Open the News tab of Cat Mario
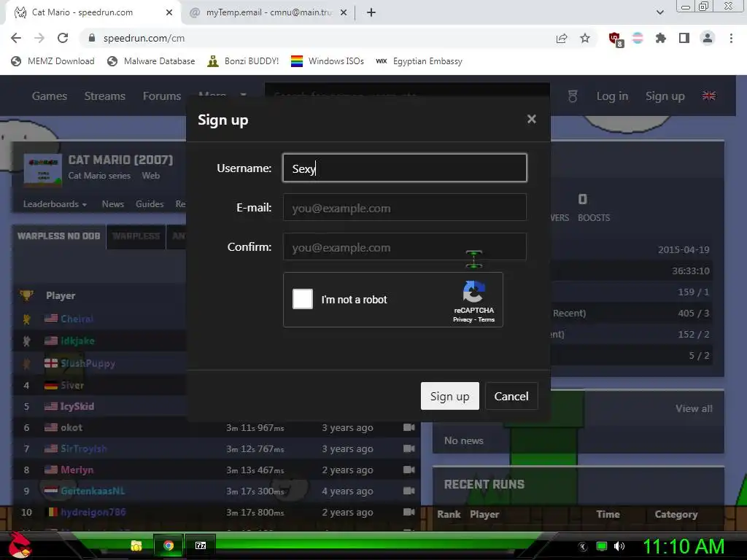Screen dimensions: 747x560 (x=113, y=204)
